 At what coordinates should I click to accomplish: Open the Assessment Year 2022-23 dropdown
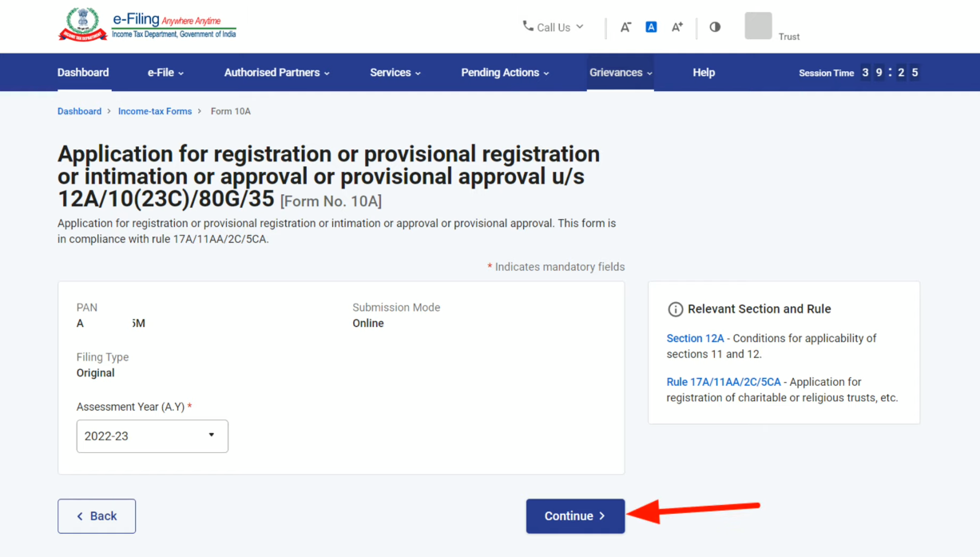(x=153, y=436)
